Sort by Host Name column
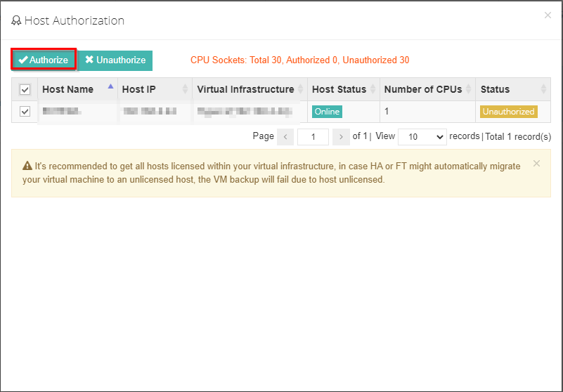 click(77, 89)
